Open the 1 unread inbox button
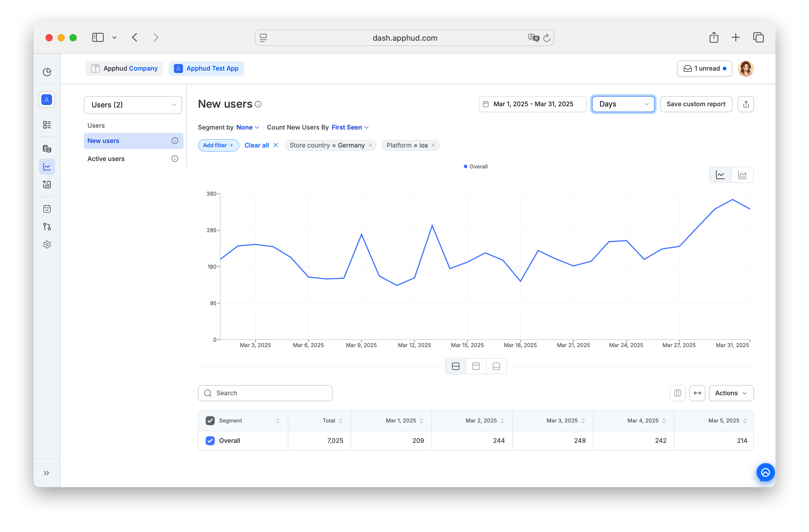This screenshot has width=809, height=532. click(x=704, y=69)
